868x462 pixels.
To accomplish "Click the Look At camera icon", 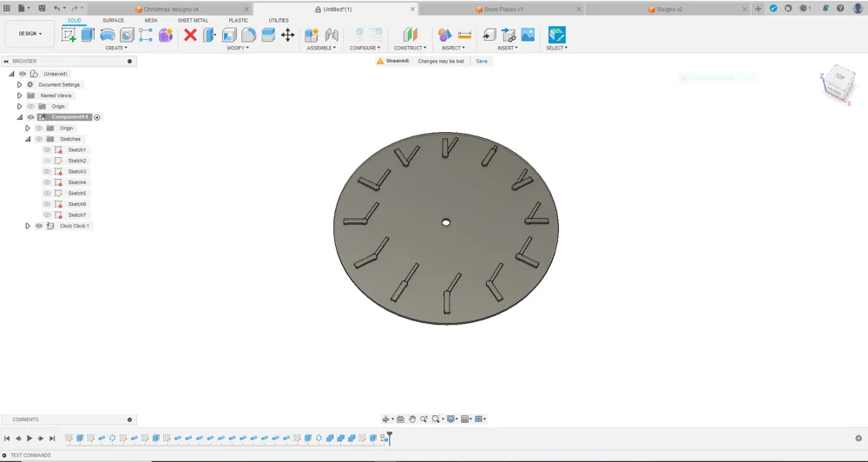I will (x=400, y=419).
